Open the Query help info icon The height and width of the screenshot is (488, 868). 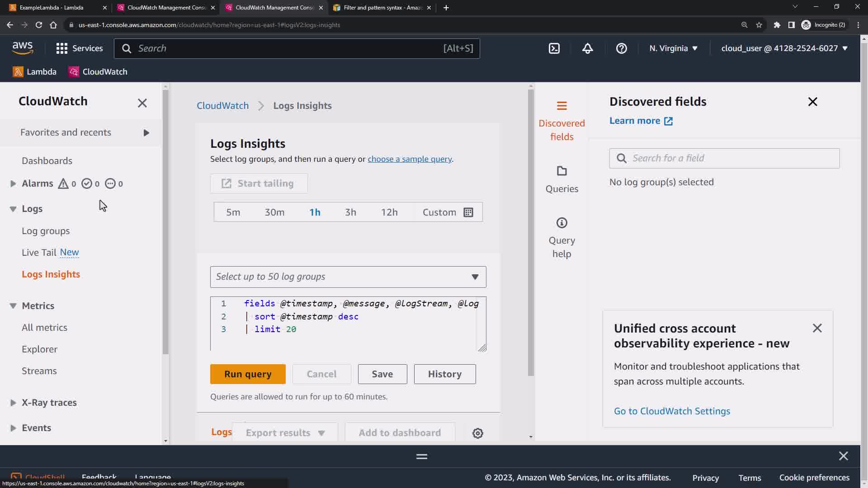tap(561, 223)
